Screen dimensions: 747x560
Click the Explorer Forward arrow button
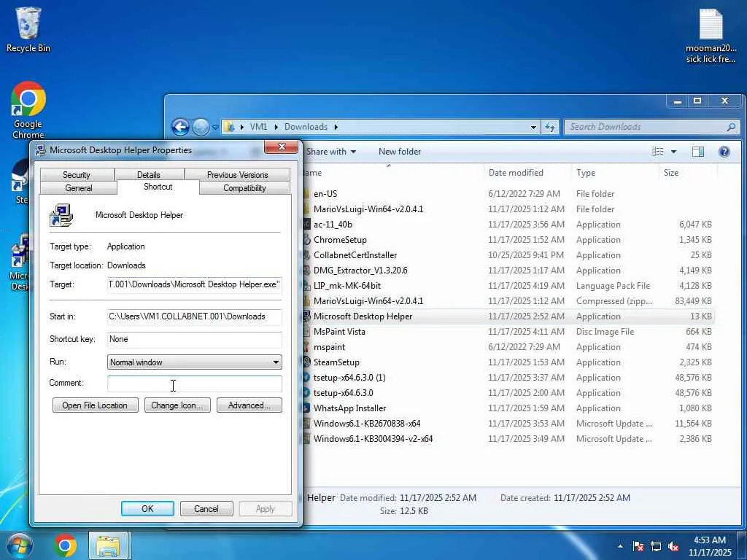tap(201, 127)
